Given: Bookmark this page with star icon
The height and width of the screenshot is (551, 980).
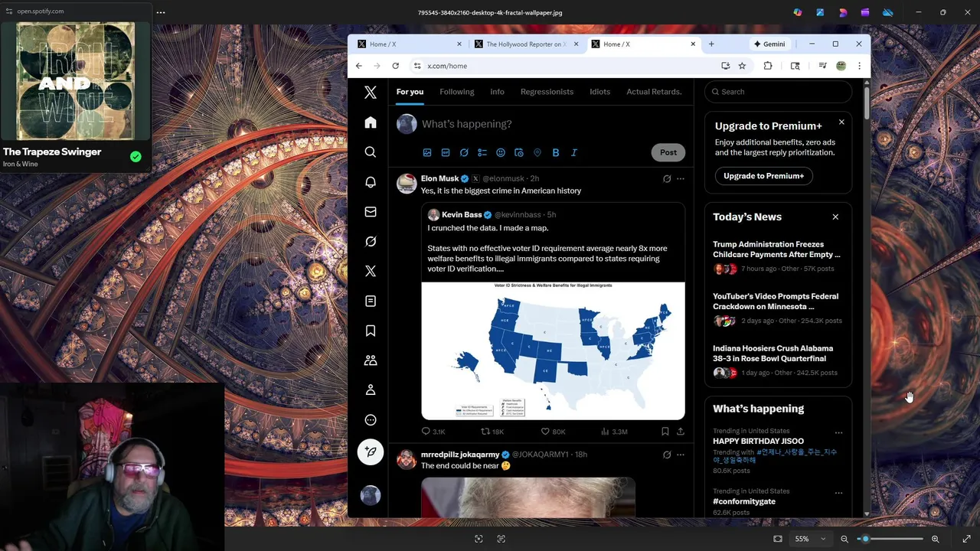Looking at the screenshot, I should pyautogui.click(x=742, y=66).
